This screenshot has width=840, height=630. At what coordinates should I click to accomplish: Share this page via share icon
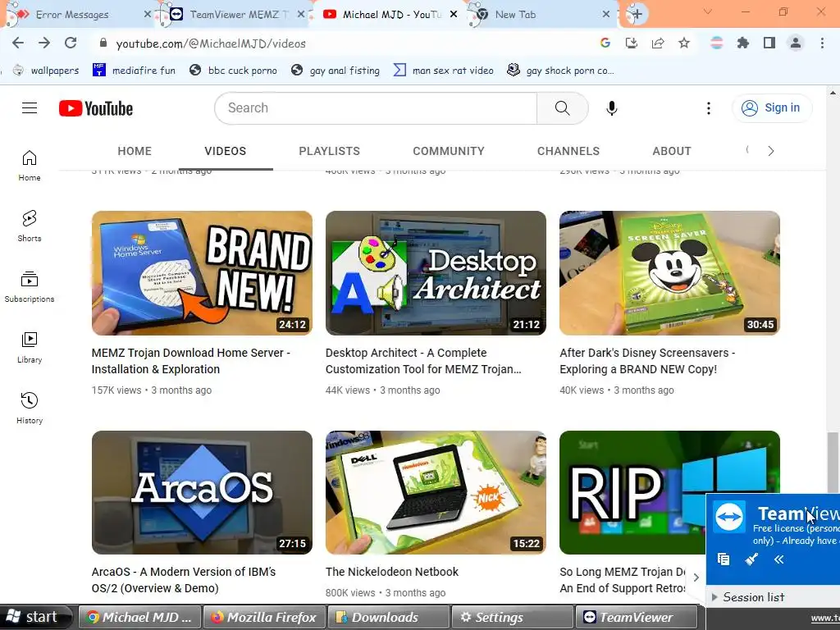[658, 43]
